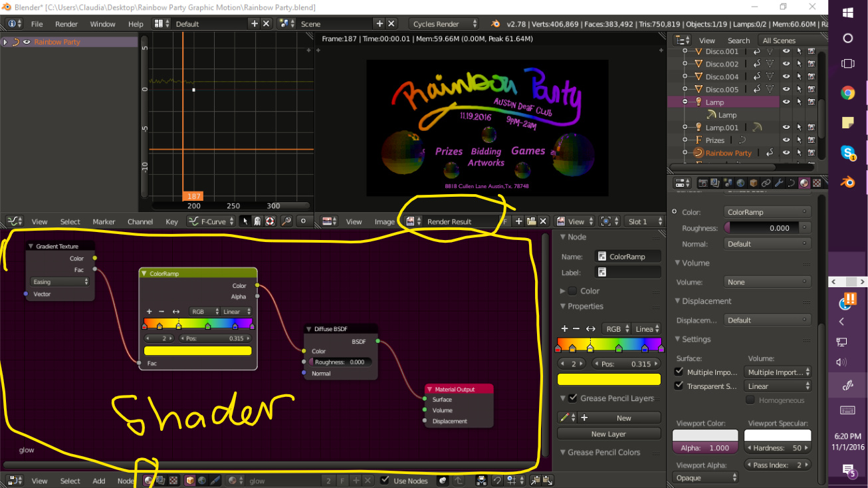Click the Grease Pencil New button

click(620, 418)
